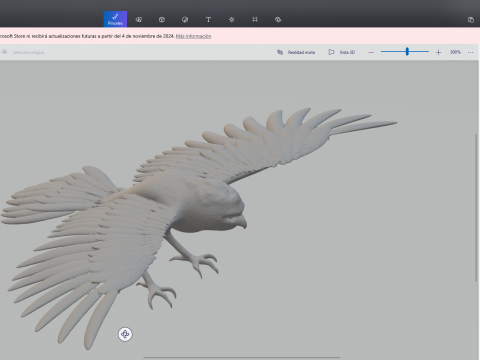Click the vertical scrollbar on the right
Screen dimensions: 480x360
[x=476, y=208]
